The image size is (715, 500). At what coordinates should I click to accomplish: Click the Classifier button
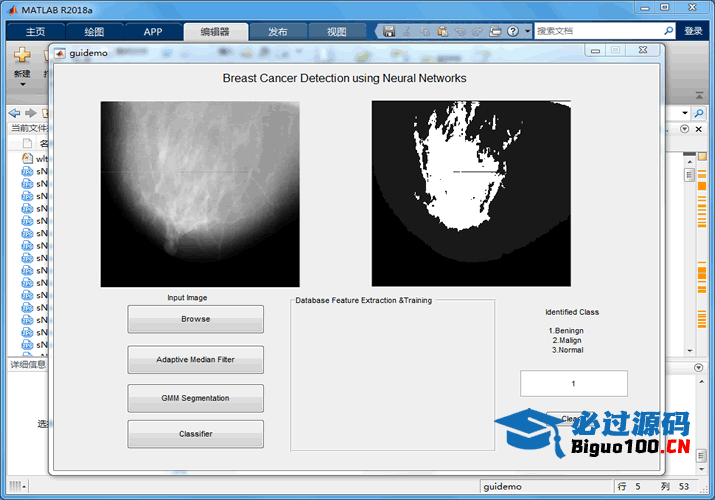click(196, 434)
